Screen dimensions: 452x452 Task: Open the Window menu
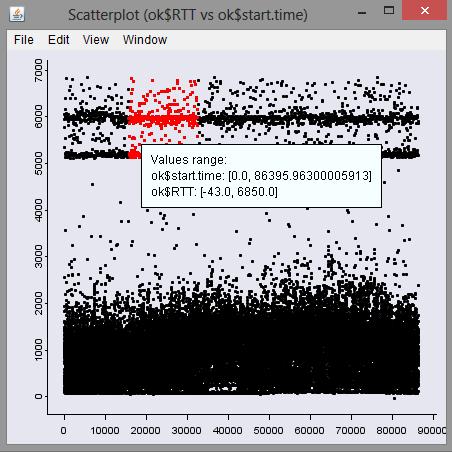click(x=145, y=40)
